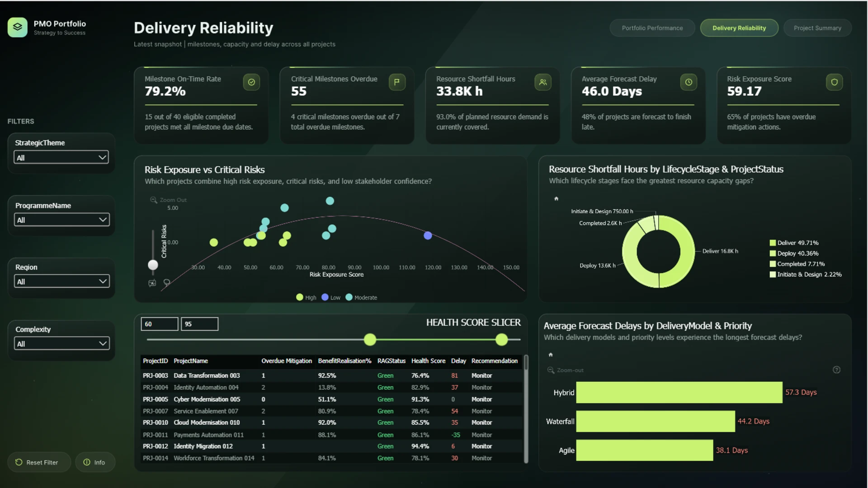Click the Milestone On-Time Rate checkmark icon
This screenshot has height=488, width=868.
(251, 82)
